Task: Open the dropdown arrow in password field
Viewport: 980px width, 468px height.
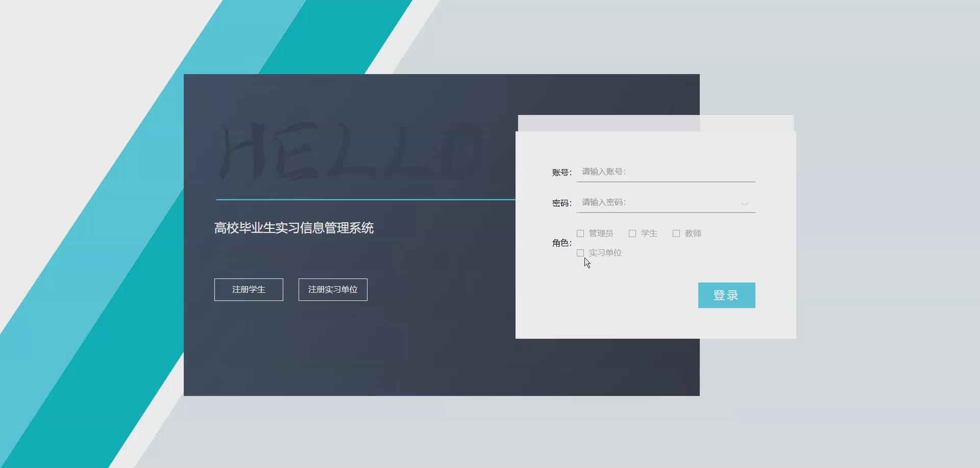Action: [745, 203]
